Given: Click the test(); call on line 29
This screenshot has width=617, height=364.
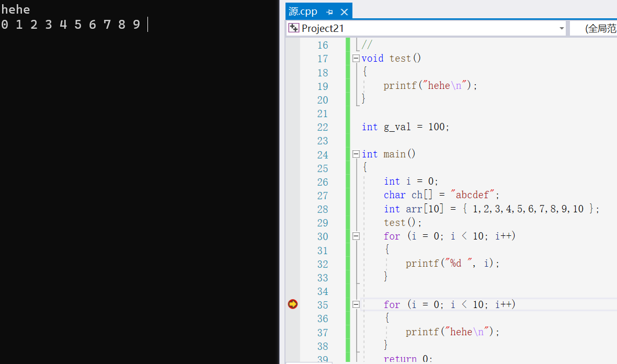Looking at the screenshot, I should pyautogui.click(x=403, y=222).
